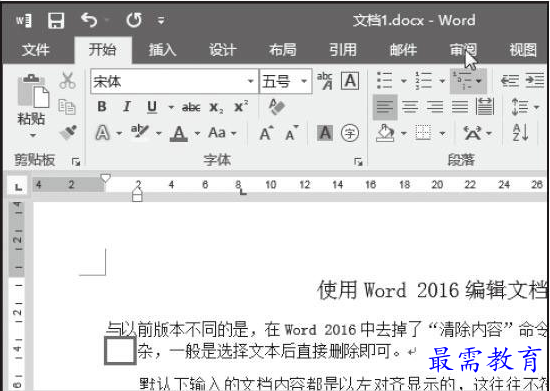Click the tab selector at the ruler corner
Image resolution: width=550 pixels, height=391 pixels.
18,187
